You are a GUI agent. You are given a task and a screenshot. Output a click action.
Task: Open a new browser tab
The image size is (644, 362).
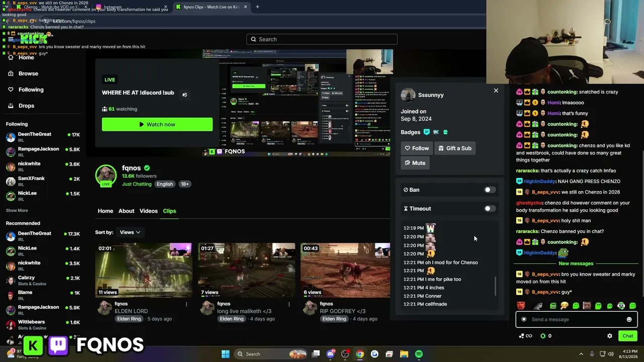[x=257, y=7]
